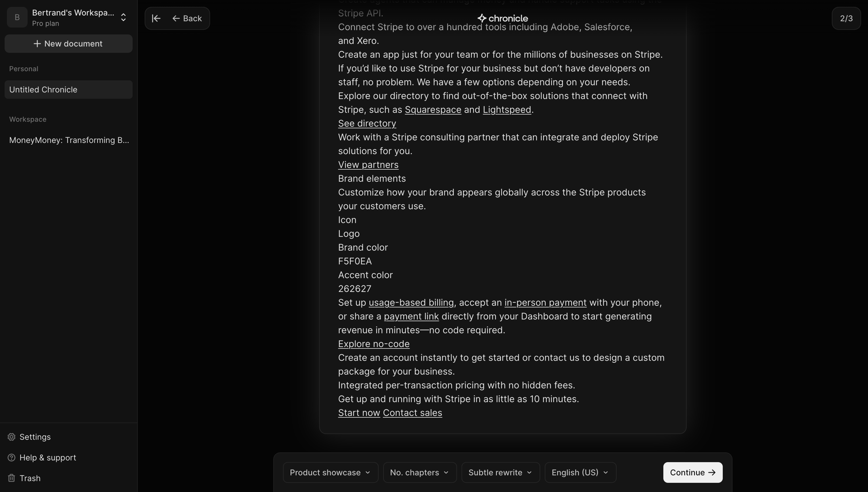
Task: Select Untitled Chronicle in sidebar
Action: [x=68, y=90]
